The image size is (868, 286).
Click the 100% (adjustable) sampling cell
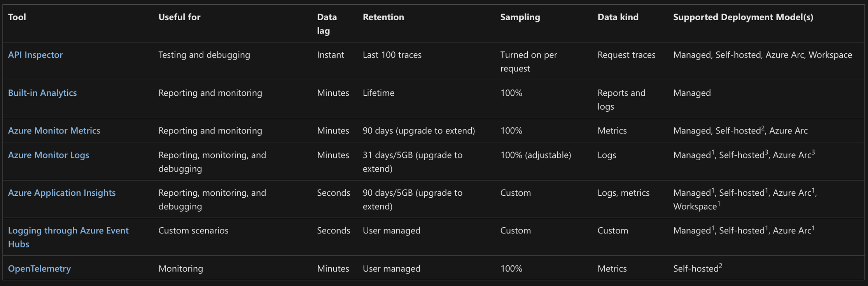(x=535, y=155)
